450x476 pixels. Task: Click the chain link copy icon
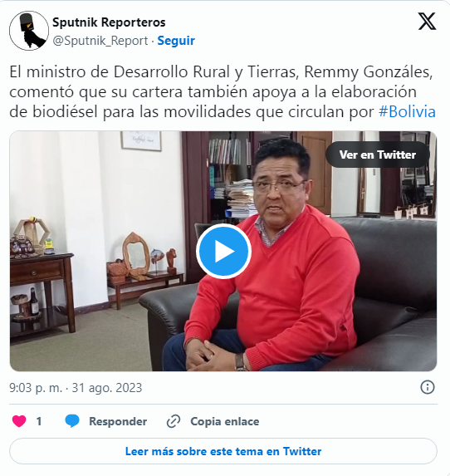click(x=174, y=421)
